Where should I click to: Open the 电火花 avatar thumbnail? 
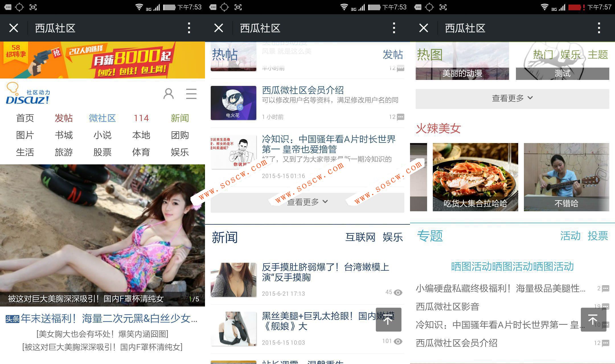click(x=233, y=103)
